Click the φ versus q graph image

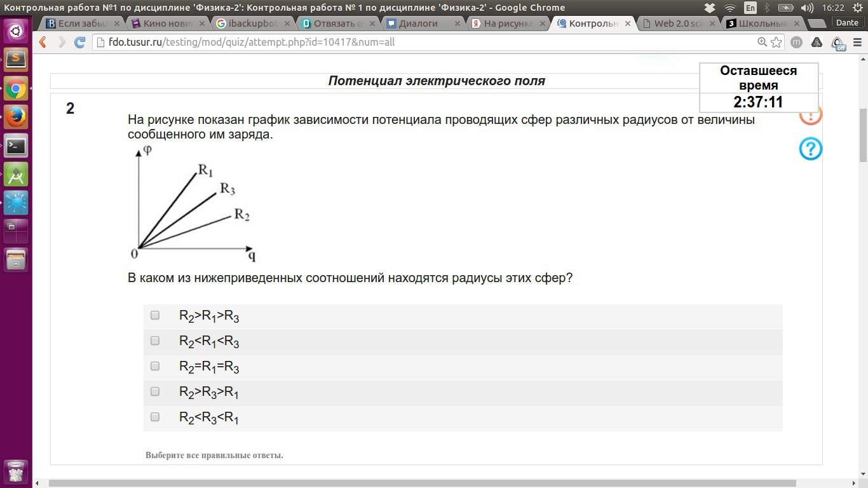pyautogui.click(x=193, y=204)
